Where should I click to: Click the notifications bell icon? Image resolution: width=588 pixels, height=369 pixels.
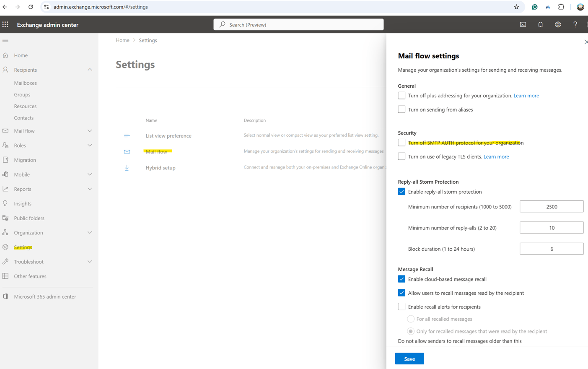tap(540, 25)
